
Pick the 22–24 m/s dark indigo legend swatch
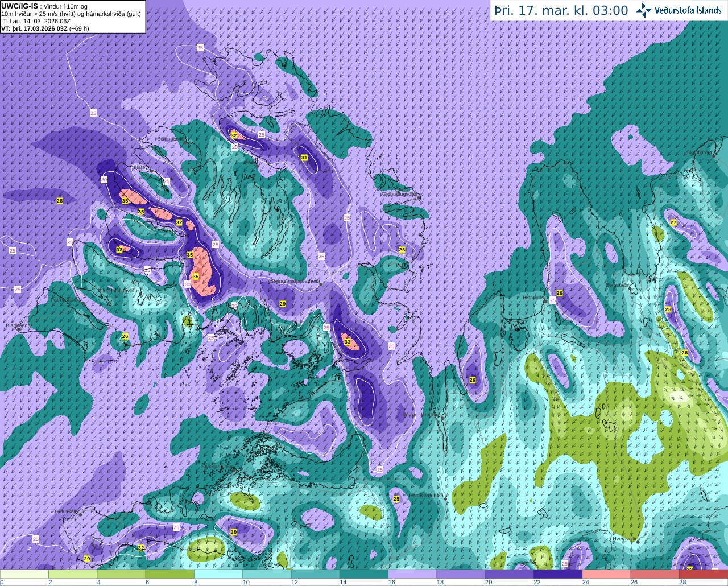tap(558, 574)
